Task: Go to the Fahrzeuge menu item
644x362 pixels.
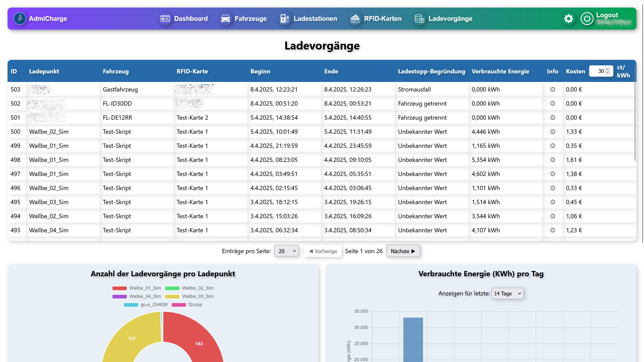Action: [x=251, y=19]
